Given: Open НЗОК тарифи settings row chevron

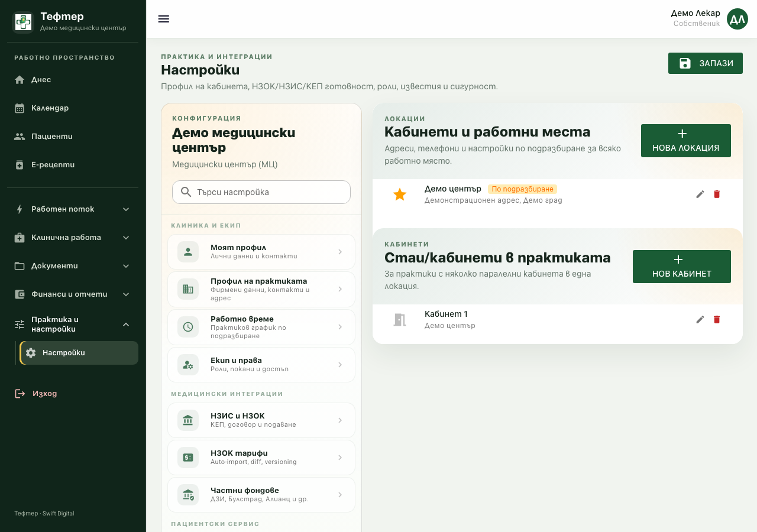Looking at the screenshot, I should [x=340, y=458].
